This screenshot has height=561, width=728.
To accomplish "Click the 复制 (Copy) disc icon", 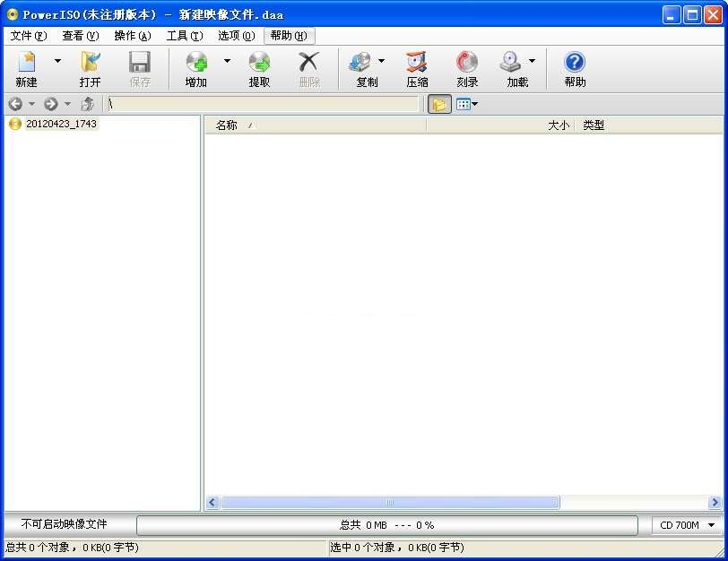I will [360, 62].
